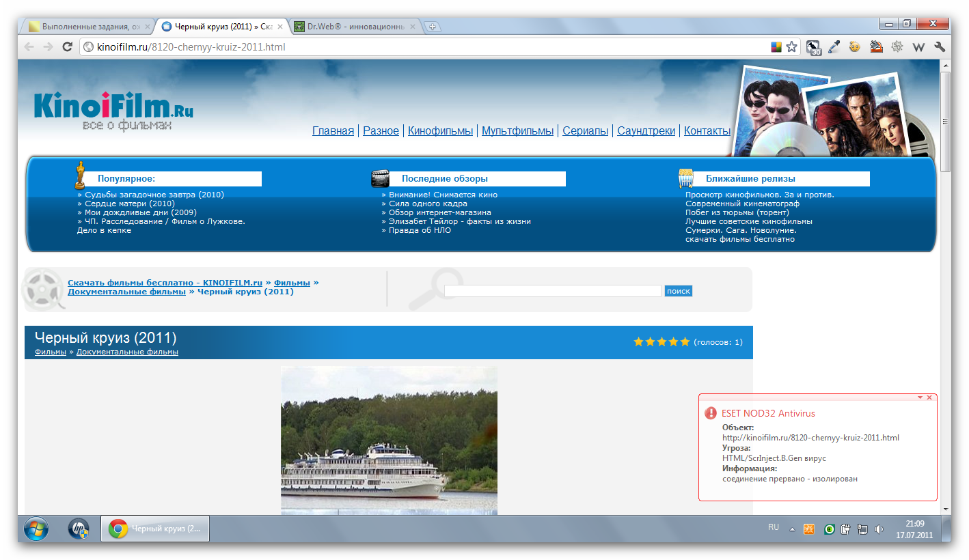Open the Windows Start menu orb
Image resolution: width=969 pixels, height=560 pixels.
click(36, 529)
